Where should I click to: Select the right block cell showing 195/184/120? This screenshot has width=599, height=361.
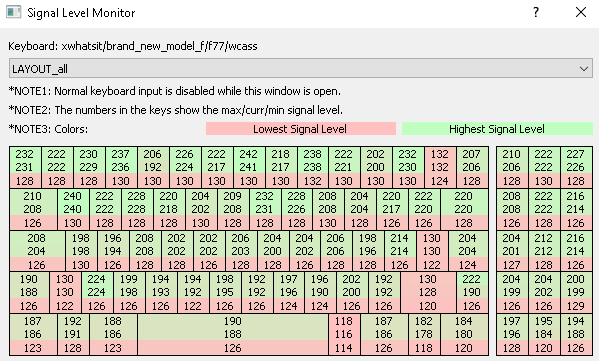coord(544,335)
